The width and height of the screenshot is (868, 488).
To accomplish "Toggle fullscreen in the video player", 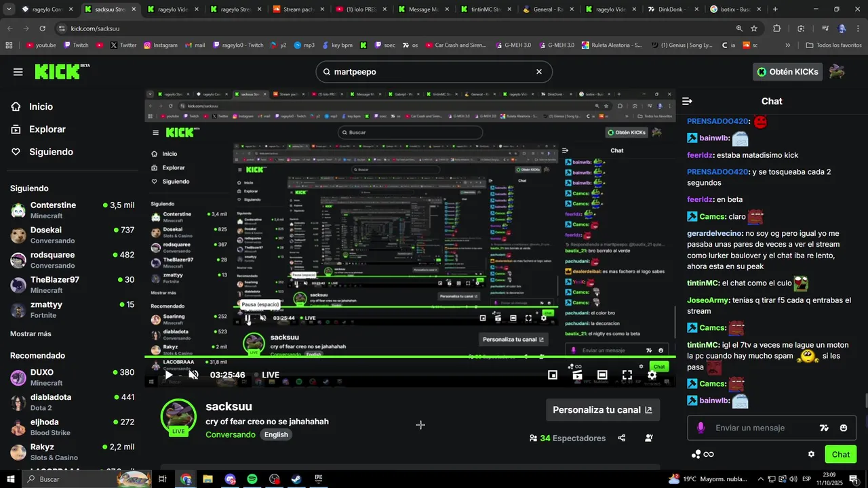I will coord(627,375).
